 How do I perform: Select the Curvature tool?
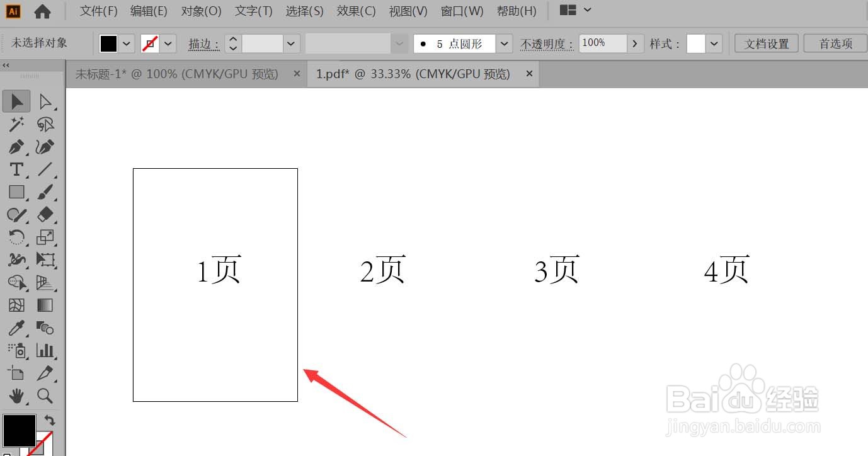pyautogui.click(x=45, y=147)
